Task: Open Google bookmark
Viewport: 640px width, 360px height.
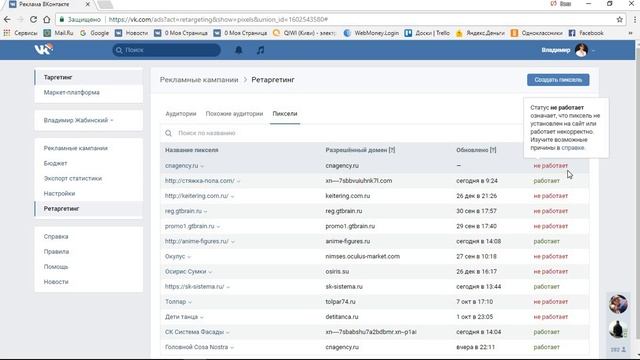Action: click(94, 33)
